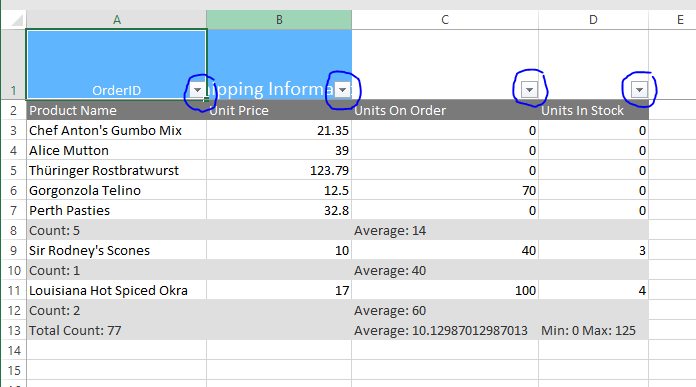Screen dimensions: 696x387
Task: Select the cell containing 123.79
Action: 279,170
